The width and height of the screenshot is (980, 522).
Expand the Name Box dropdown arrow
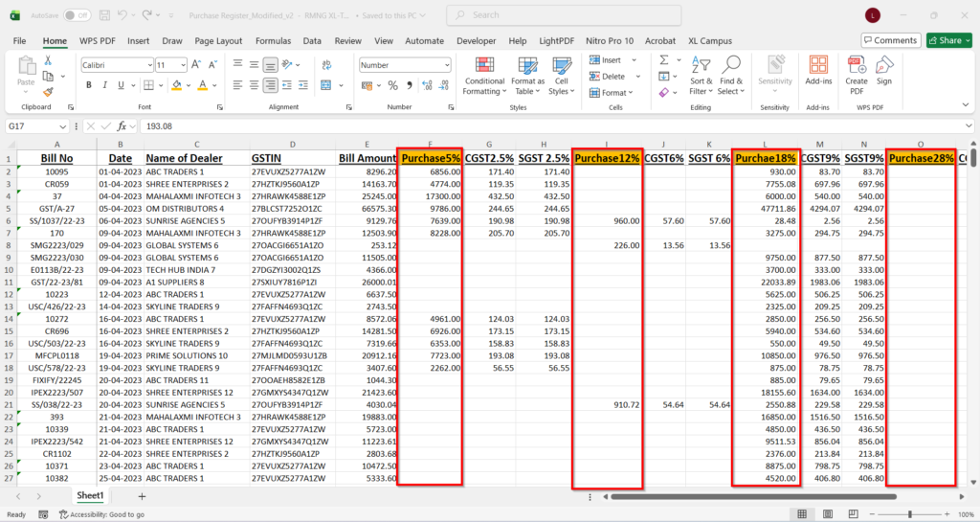[x=62, y=126]
